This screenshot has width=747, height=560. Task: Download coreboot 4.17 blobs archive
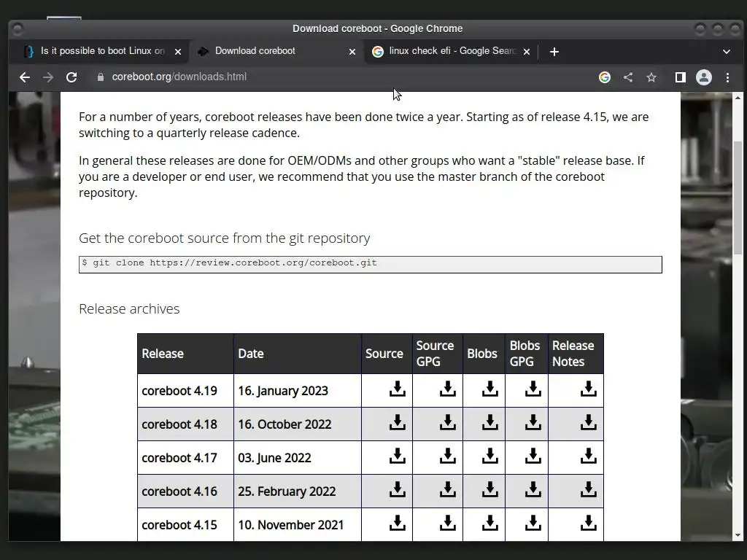coord(489,456)
